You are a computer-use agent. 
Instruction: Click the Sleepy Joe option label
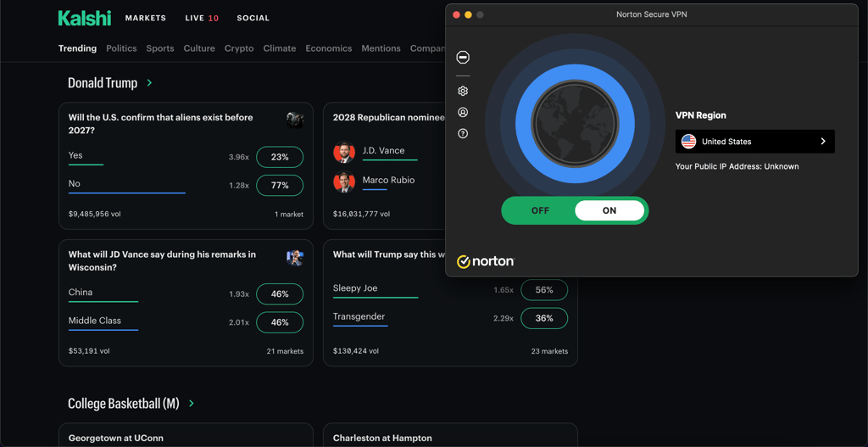pos(355,288)
